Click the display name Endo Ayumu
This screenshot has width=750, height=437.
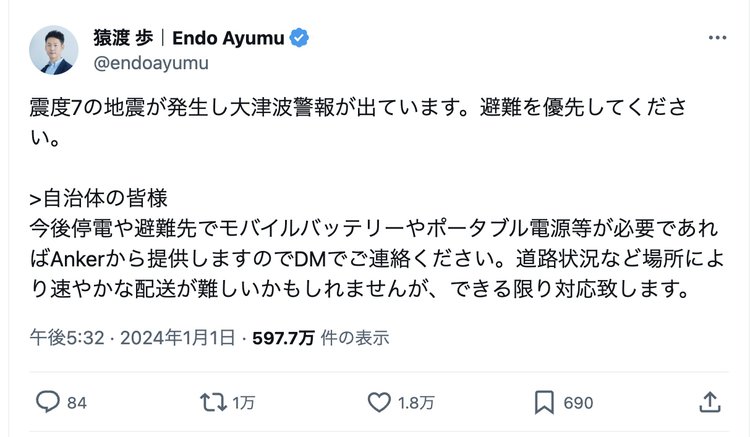point(230,39)
